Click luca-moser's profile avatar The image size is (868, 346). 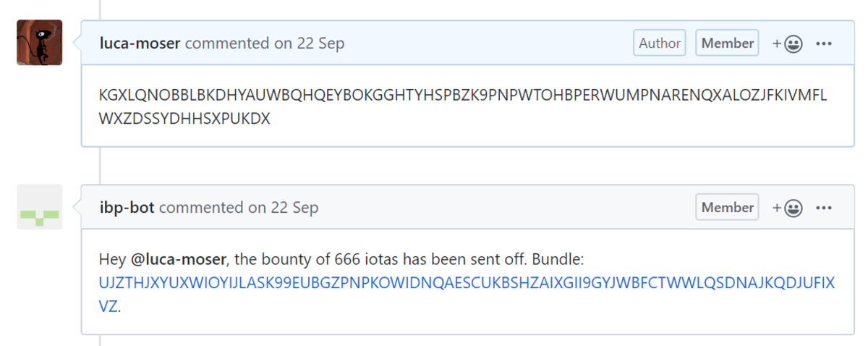click(39, 43)
